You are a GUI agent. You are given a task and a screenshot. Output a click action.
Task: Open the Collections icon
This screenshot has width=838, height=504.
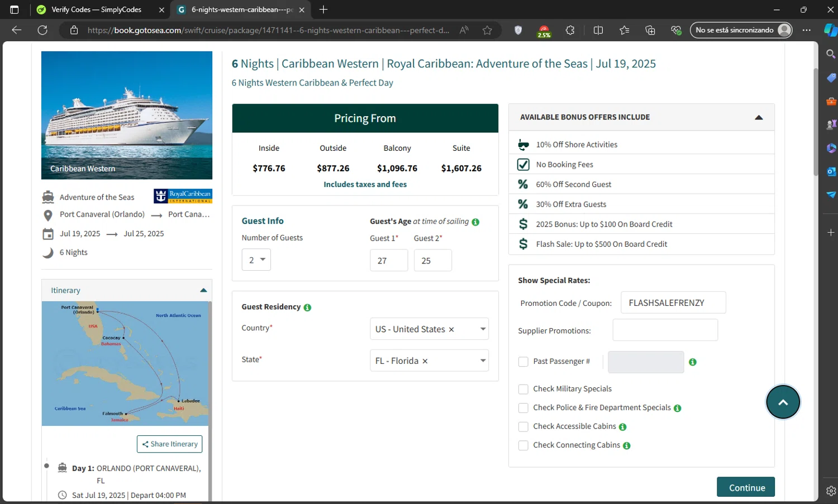(650, 30)
